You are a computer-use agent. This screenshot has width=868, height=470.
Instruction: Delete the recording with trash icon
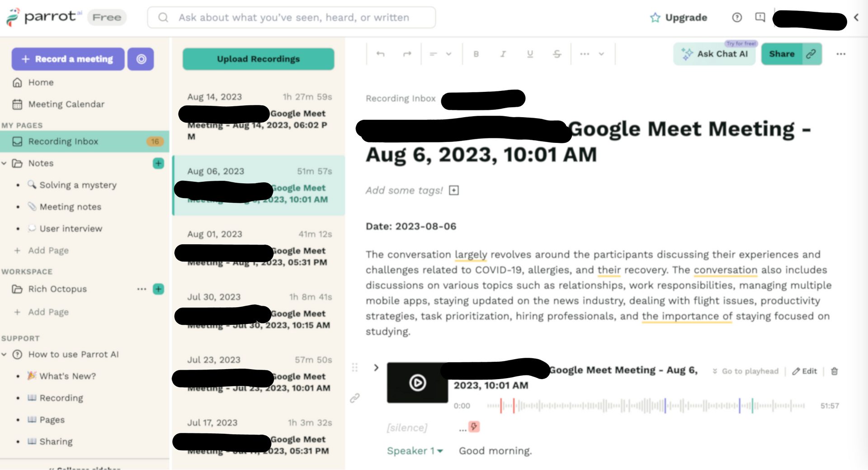click(835, 371)
